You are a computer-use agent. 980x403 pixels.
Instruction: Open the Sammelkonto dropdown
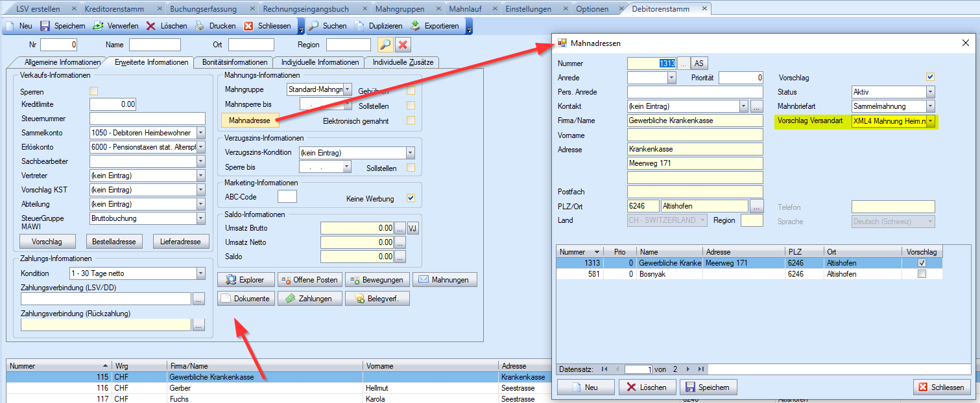200,133
